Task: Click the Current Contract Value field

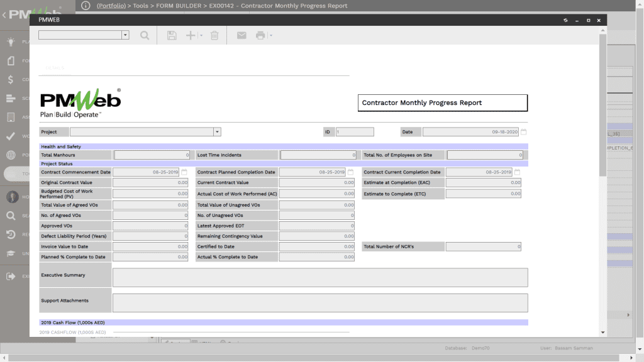Action: click(317, 183)
